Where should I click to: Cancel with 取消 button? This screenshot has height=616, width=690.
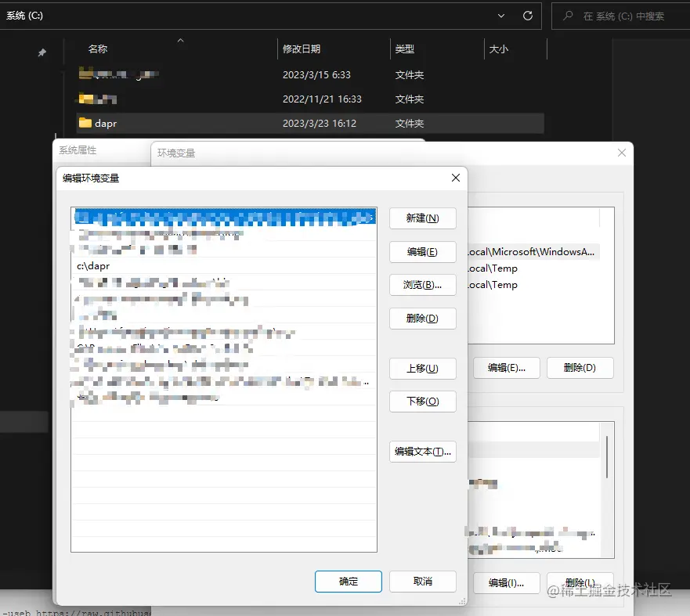coord(422,582)
